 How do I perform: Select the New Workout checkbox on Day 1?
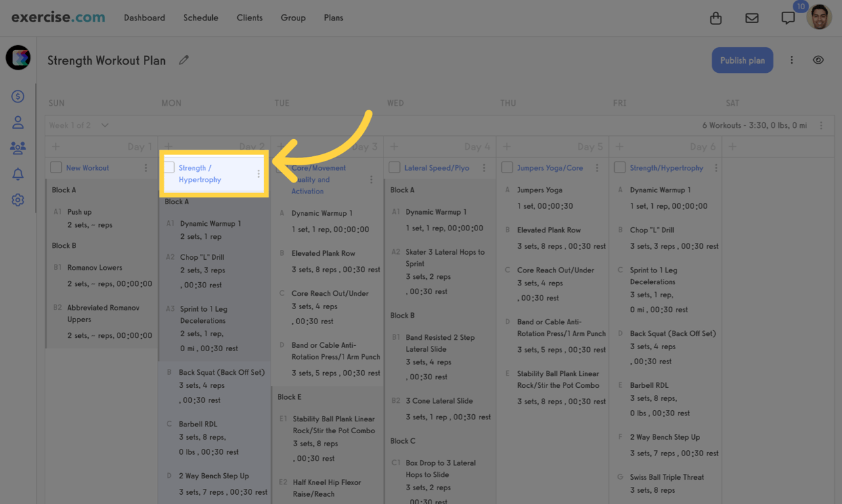tap(56, 167)
